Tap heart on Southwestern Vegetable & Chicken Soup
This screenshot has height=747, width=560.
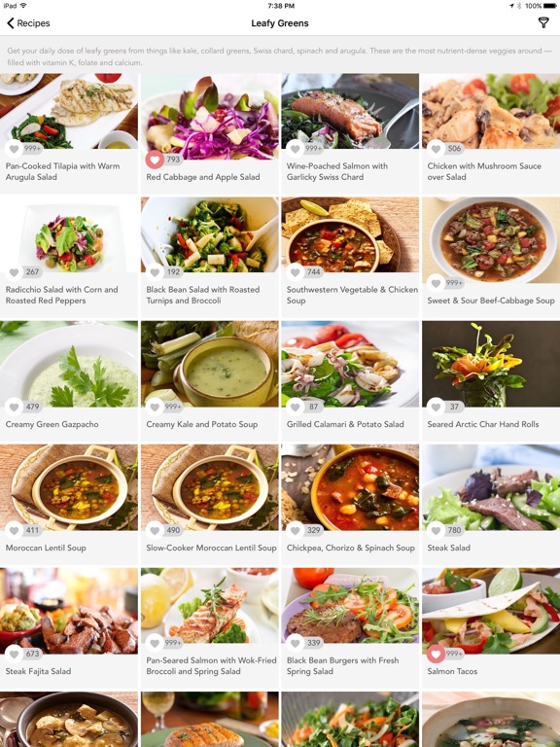(x=296, y=272)
